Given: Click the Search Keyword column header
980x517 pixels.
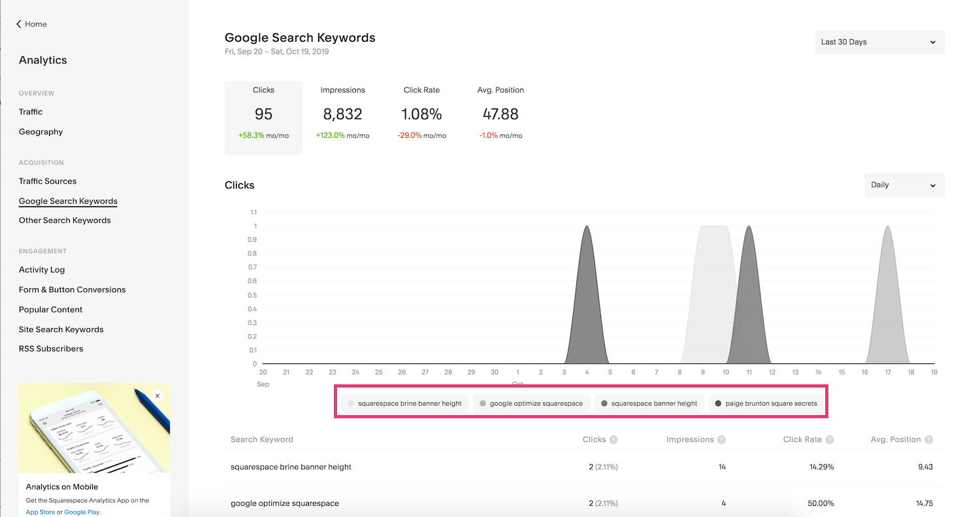Looking at the screenshot, I should [x=261, y=440].
